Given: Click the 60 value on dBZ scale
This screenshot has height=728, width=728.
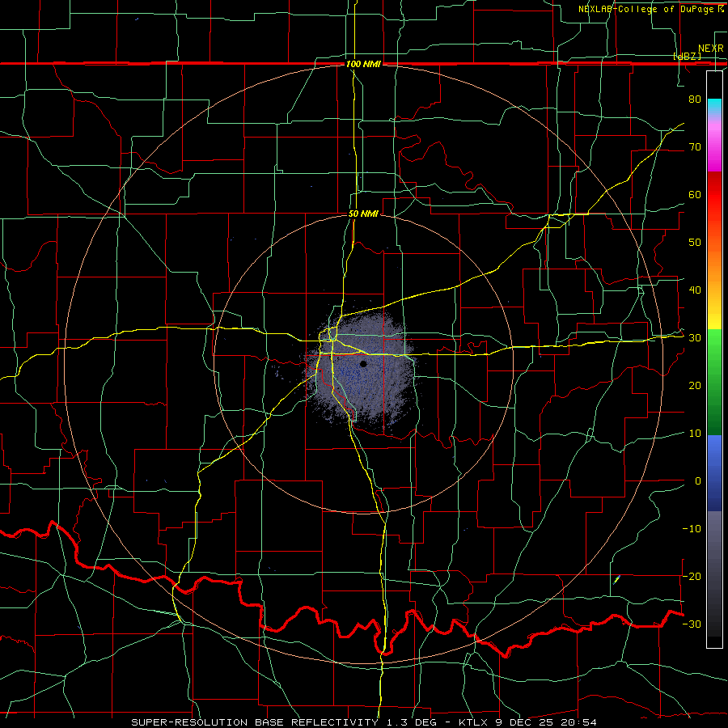Looking at the screenshot, I should 695,194.
